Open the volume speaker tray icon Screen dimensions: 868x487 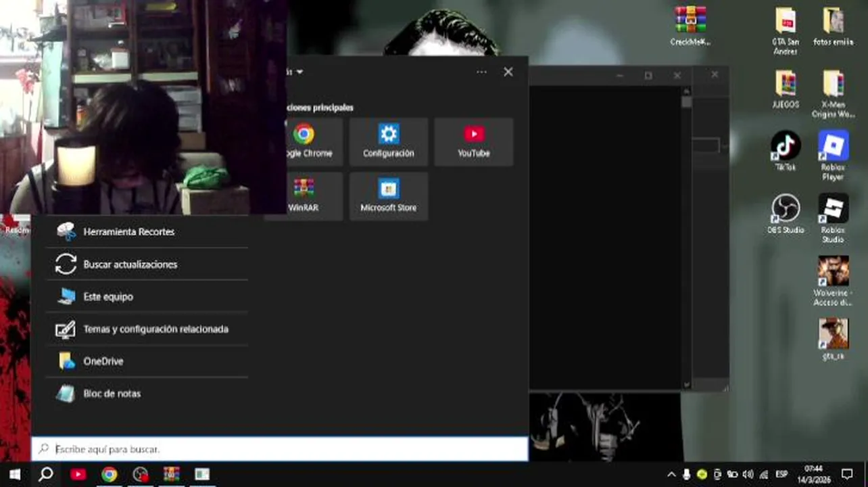click(748, 475)
